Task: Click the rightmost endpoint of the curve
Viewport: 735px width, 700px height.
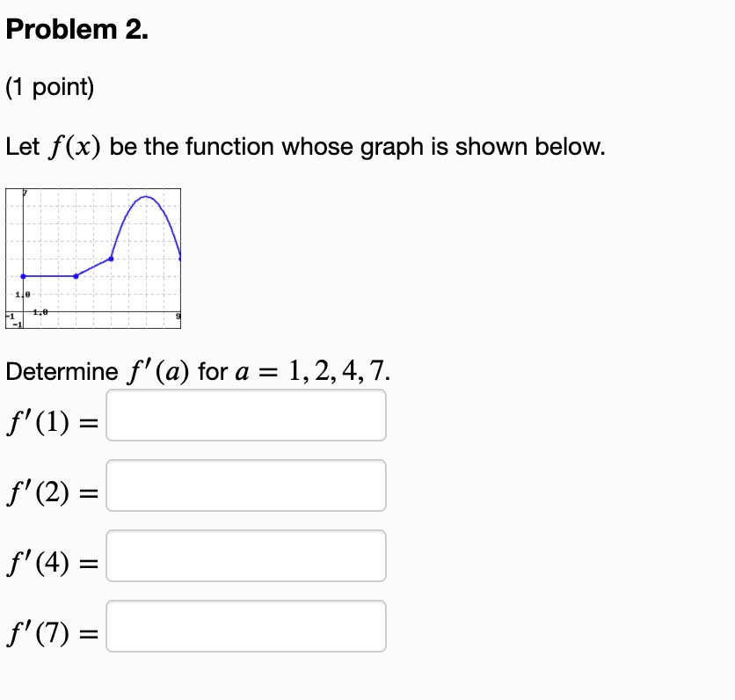Action: (x=181, y=259)
